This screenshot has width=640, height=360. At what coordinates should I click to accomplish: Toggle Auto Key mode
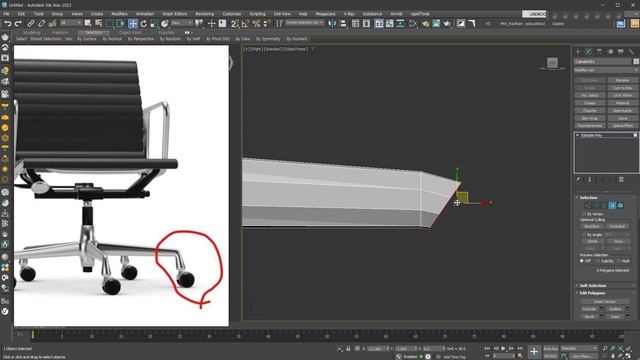tap(551, 349)
